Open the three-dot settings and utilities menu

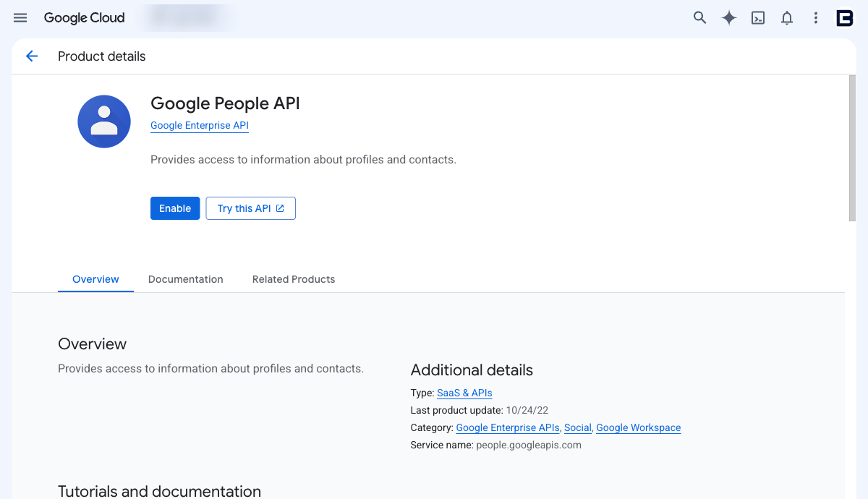(x=816, y=18)
